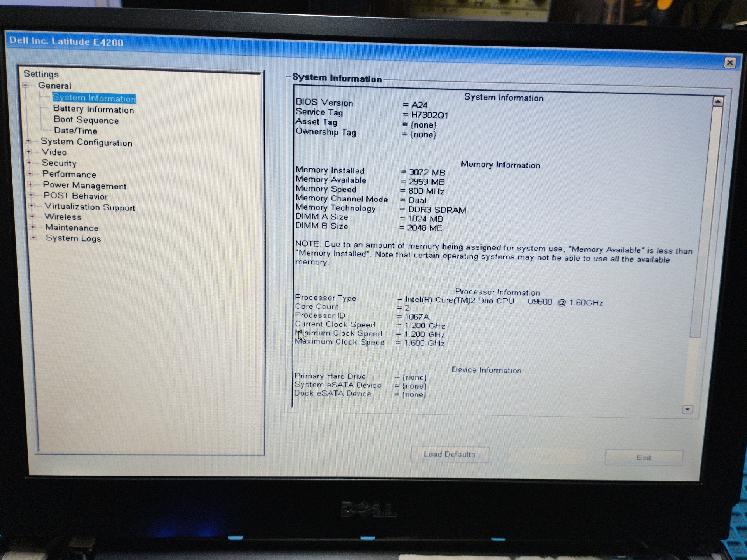The height and width of the screenshot is (560, 747).
Task: Click the Processor Type value text
Action: tap(504, 301)
